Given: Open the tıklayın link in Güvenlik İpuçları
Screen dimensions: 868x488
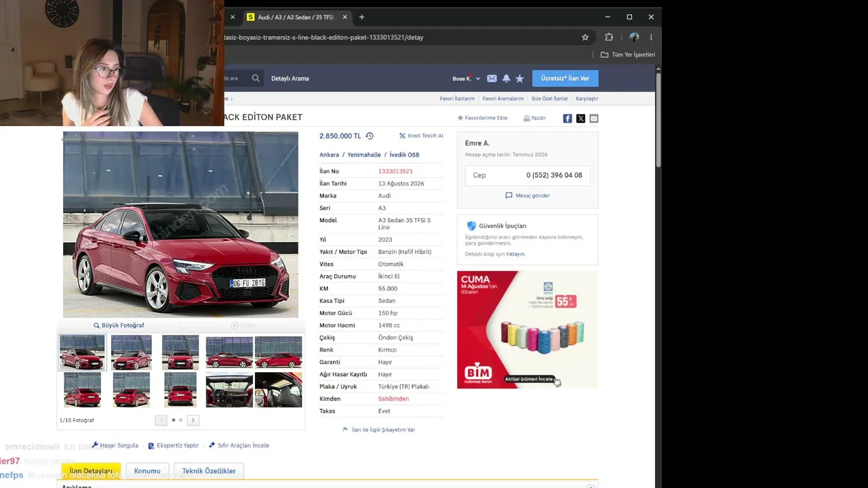Looking at the screenshot, I should coord(515,254).
